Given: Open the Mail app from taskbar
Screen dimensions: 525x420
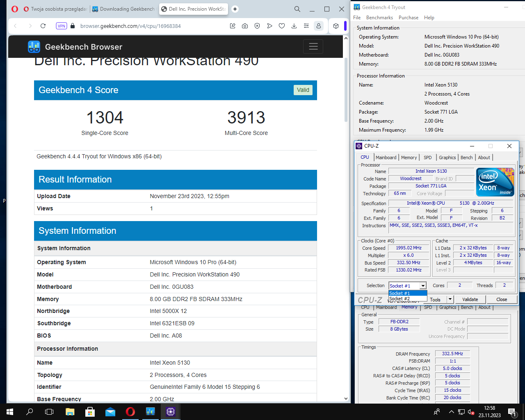Looking at the screenshot, I should pos(110,412).
